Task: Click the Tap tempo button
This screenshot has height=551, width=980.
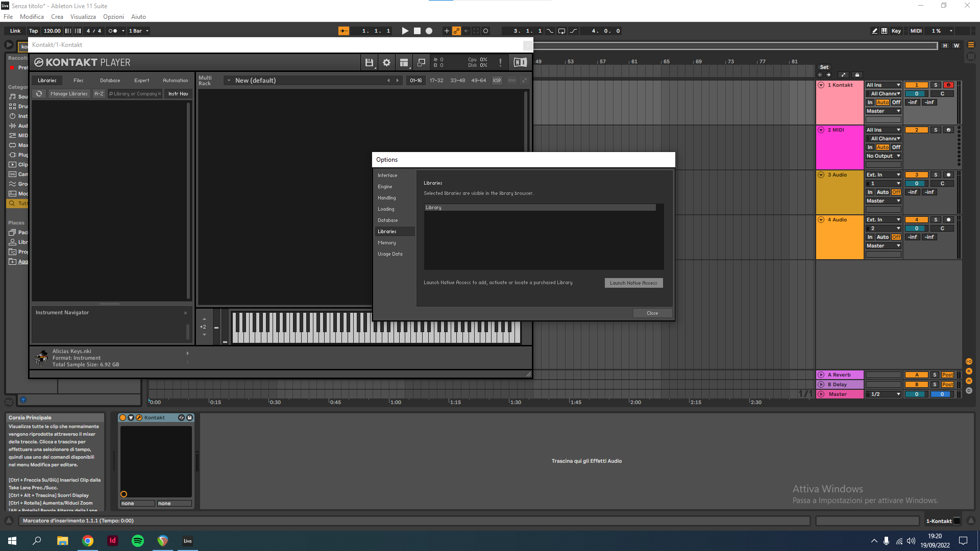Action: pyautogui.click(x=34, y=31)
